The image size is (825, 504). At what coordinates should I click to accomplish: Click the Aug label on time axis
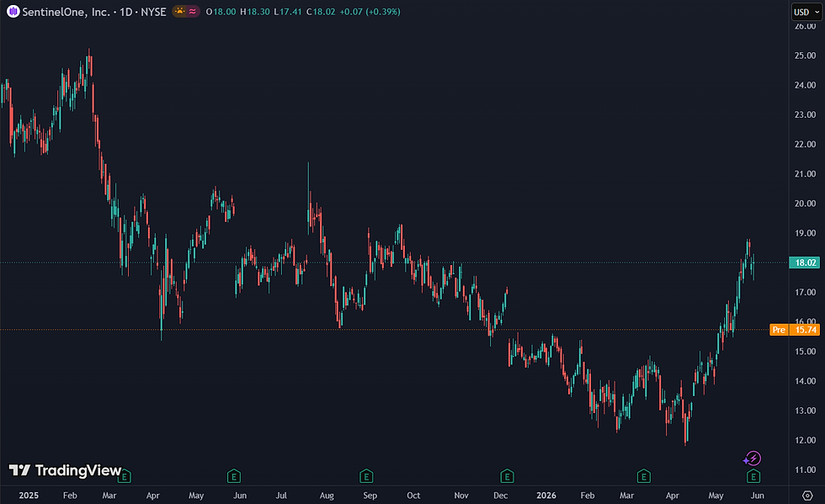pos(327,496)
